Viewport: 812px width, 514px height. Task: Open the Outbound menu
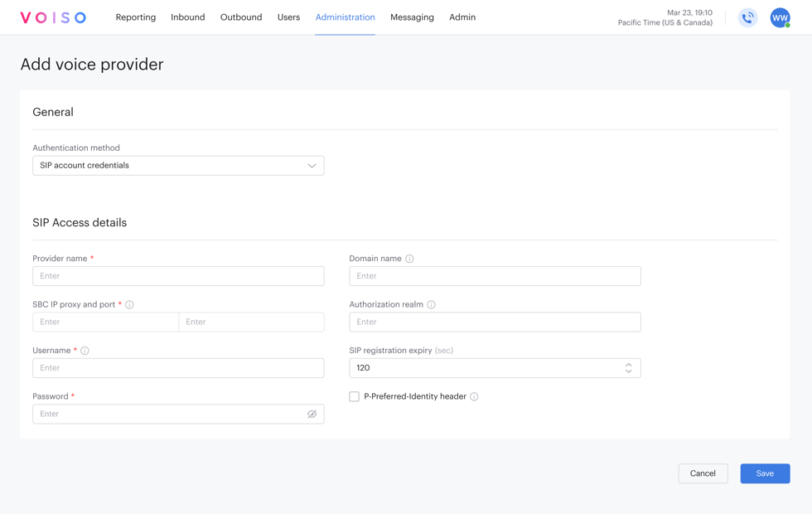[x=241, y=17]
